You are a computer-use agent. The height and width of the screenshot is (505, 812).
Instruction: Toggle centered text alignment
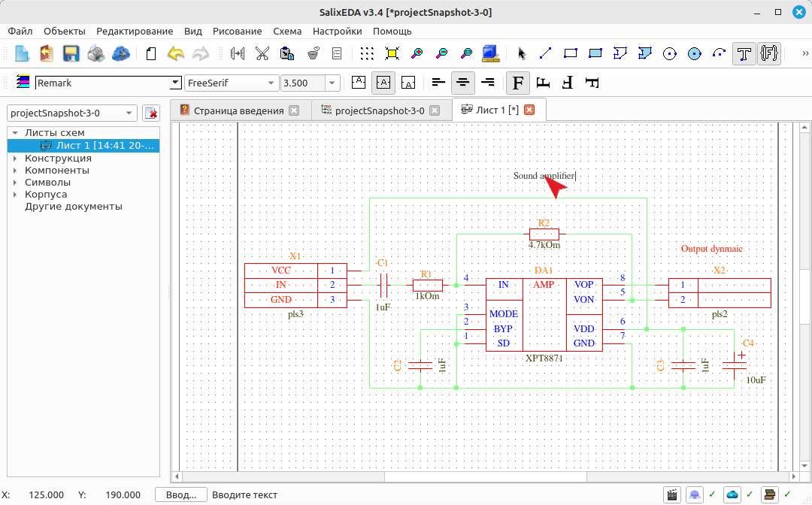pyautogui.click(x=462, y=82)
